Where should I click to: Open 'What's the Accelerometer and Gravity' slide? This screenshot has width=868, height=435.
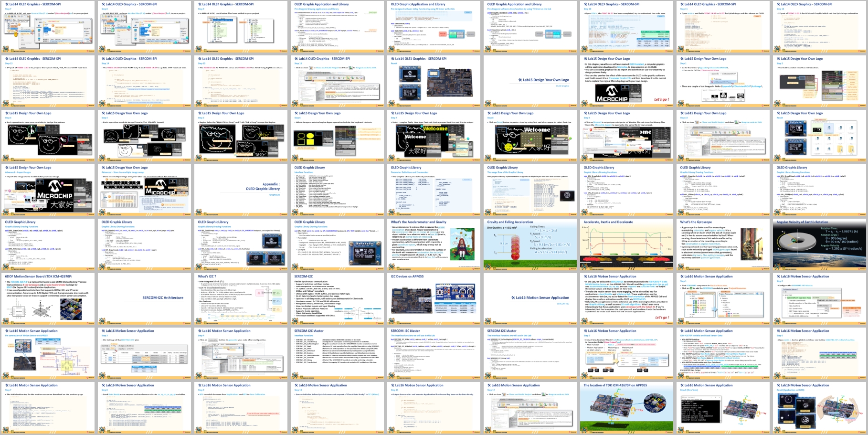click(434, 244)
